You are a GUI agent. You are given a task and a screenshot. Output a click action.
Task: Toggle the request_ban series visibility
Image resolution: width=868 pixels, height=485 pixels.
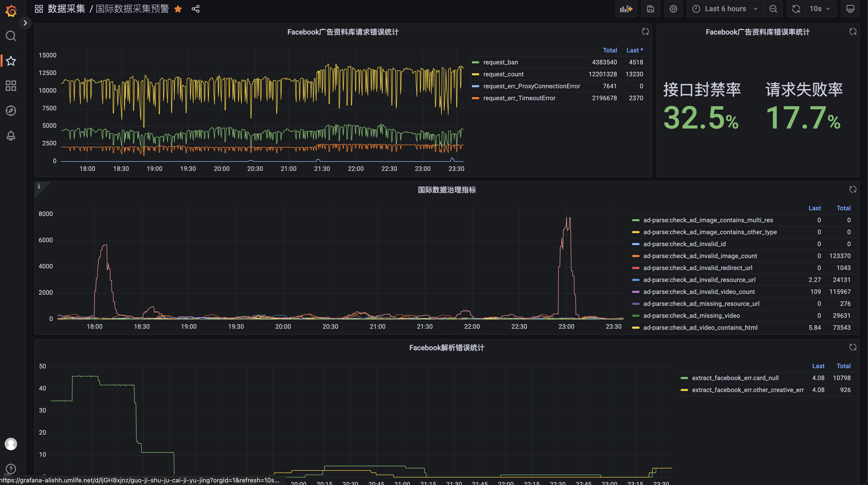pyautogui.click(x=500, y=62)
